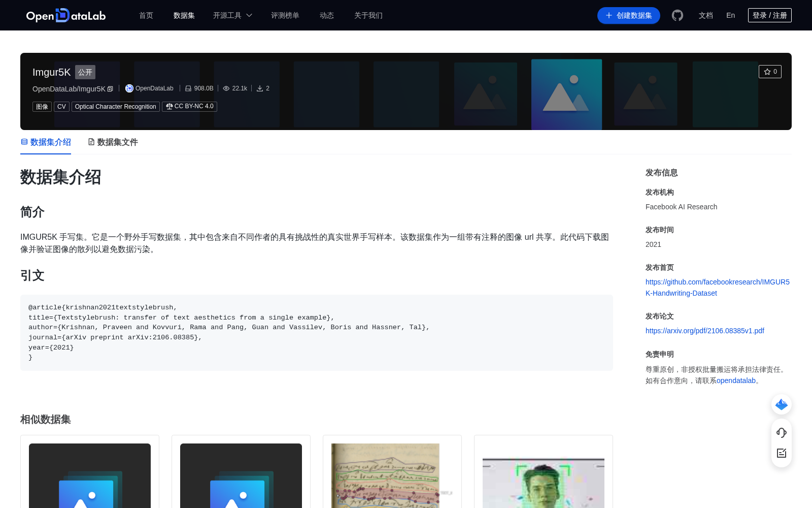Open 文档 link in header
The height and width of the screenshot is (508, 812).
tap(706, 15)
